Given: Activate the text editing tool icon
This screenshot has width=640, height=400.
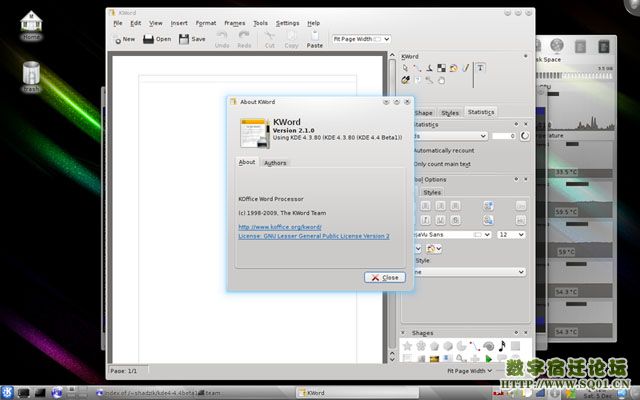Looking at the screenshot, I should point(480,68).
